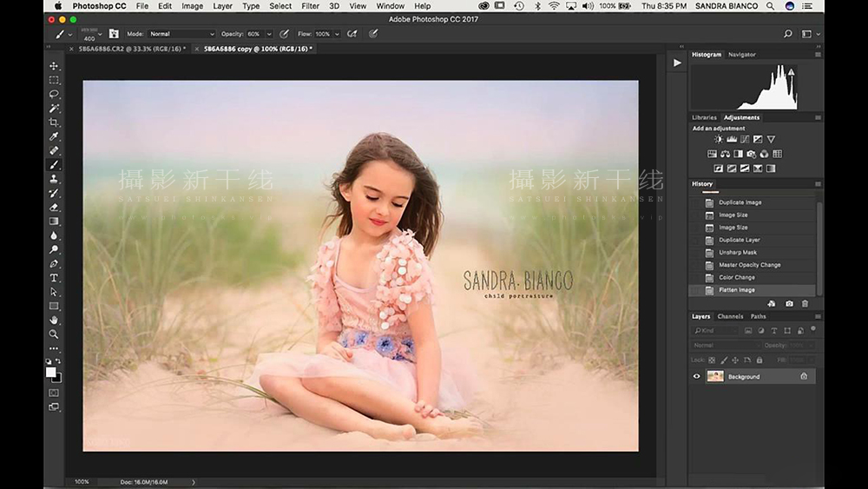Select the Eraser tool
Image resolution: width=868 pixels, height=489 pixels.
[x=54, y=207]
